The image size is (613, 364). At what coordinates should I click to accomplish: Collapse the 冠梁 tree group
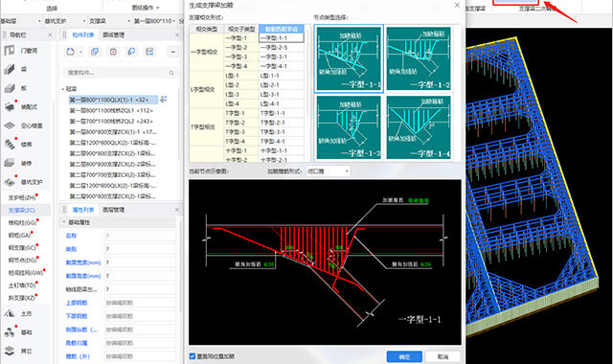pos(63,89)
